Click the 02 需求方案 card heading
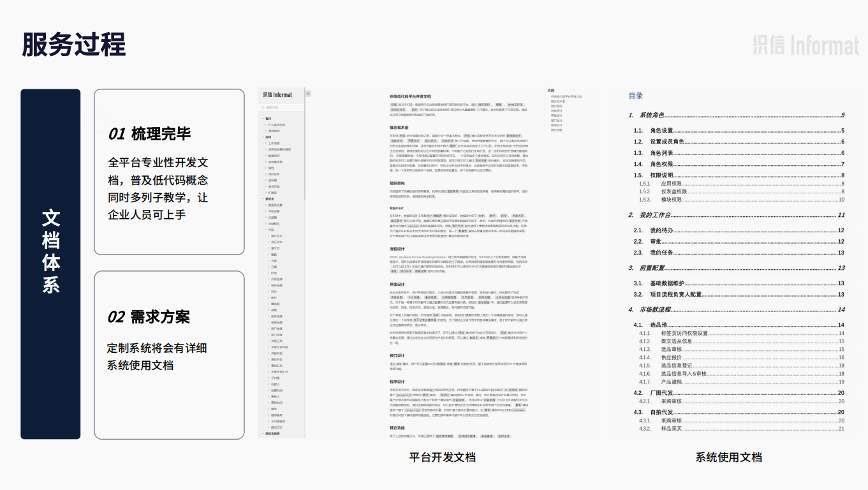This screenshot has width=868, height=490. pos(149,317)
